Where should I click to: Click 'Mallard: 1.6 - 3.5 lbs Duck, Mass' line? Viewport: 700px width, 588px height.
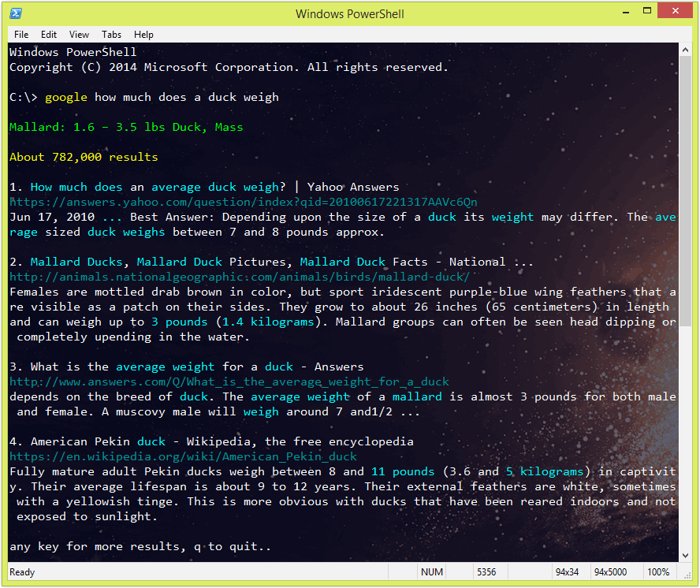126,127
